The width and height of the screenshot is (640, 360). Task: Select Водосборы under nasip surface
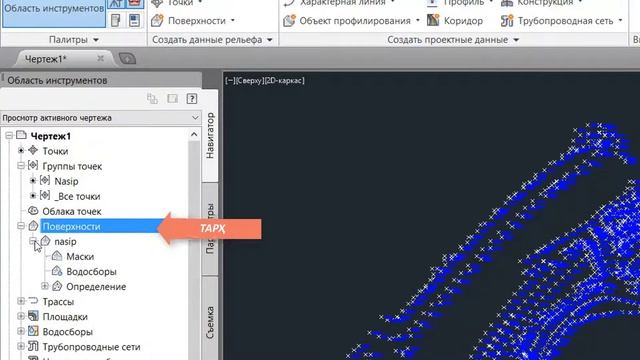point(91,272)
